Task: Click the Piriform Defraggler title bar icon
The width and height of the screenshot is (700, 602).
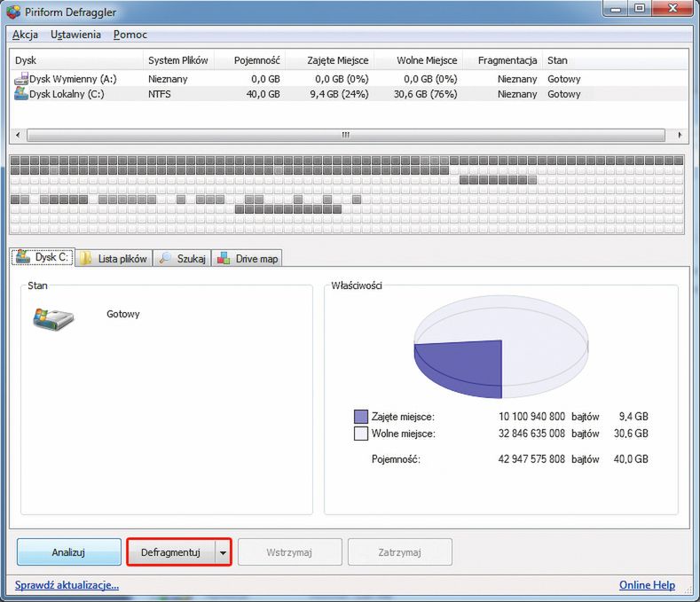Action: [x=13, y=12]
